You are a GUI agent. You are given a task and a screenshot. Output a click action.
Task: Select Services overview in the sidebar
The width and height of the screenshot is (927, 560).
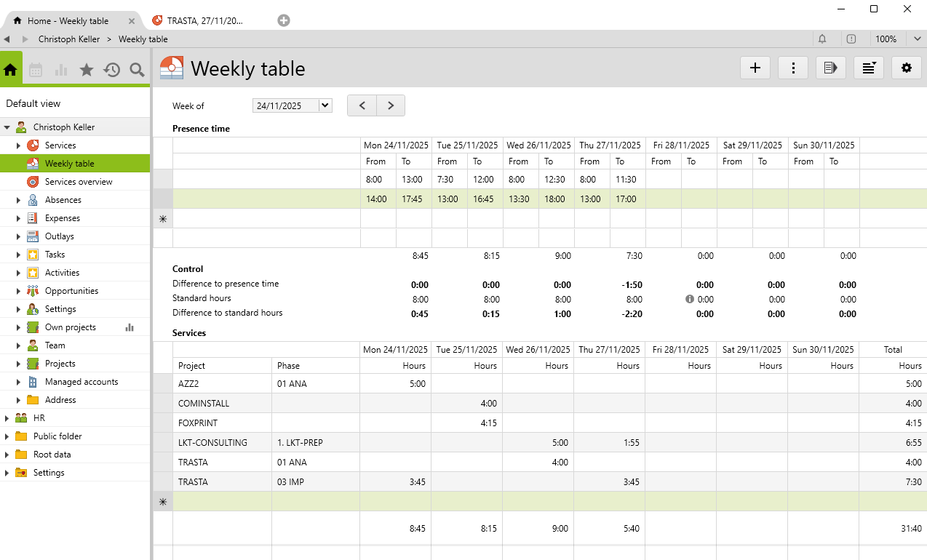point(79,182)
